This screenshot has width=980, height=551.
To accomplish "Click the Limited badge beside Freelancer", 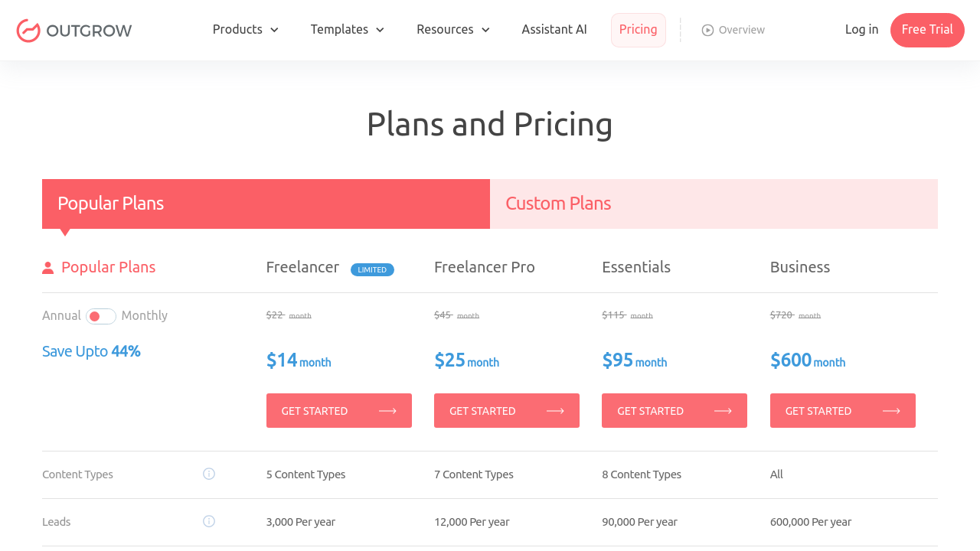I will 372,269.
